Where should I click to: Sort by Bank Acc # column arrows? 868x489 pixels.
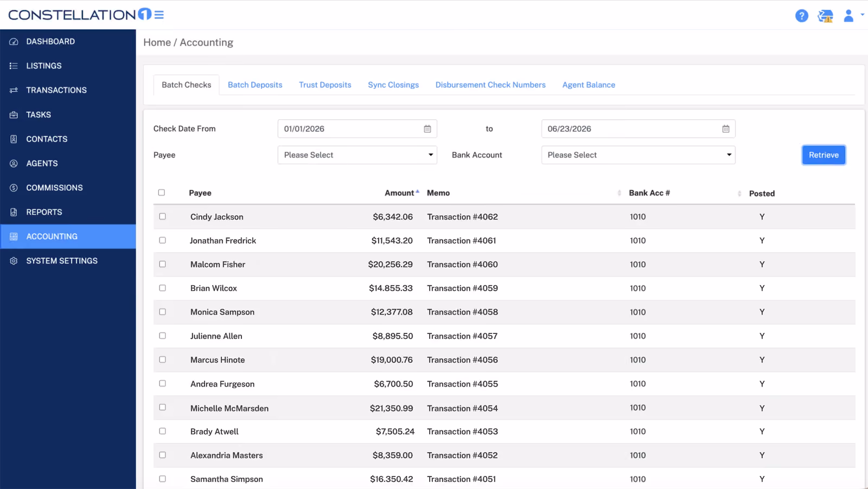(x=739, y=194)
